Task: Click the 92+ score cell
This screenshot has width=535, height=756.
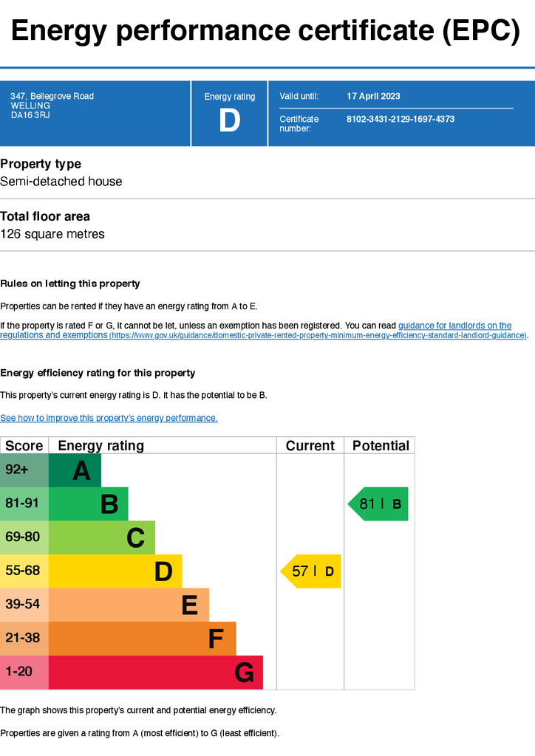Action: click(x=24, y=470)
